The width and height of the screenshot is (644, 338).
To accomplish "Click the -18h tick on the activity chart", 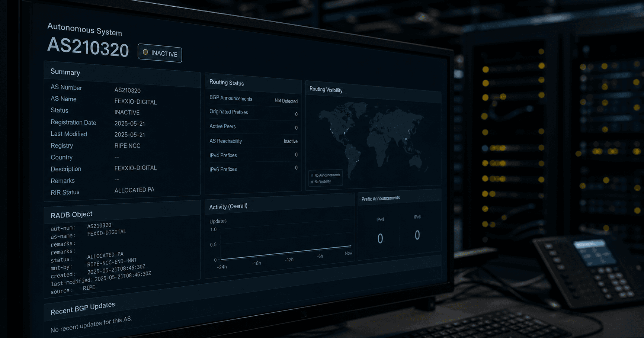I will (x=256, y=263).
